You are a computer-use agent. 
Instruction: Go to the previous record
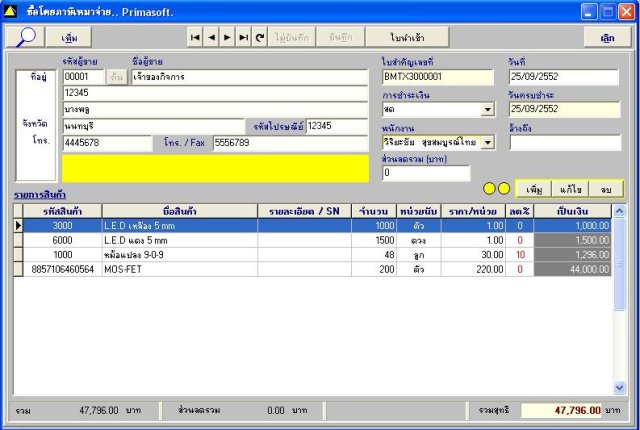point(212,37)
